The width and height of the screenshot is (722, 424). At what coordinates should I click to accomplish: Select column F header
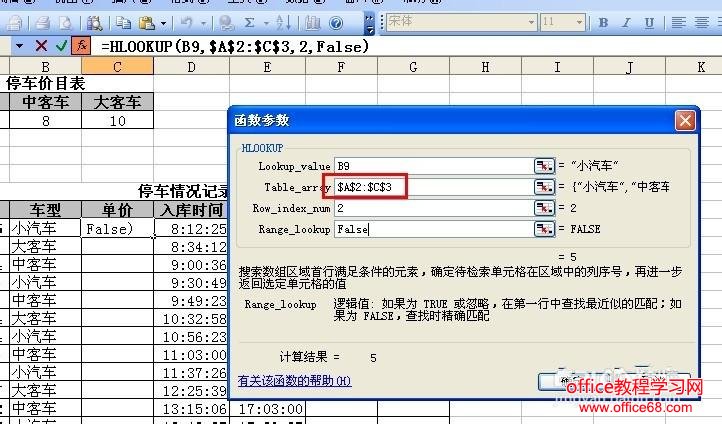pyautogui.click(x=341, y=67)
